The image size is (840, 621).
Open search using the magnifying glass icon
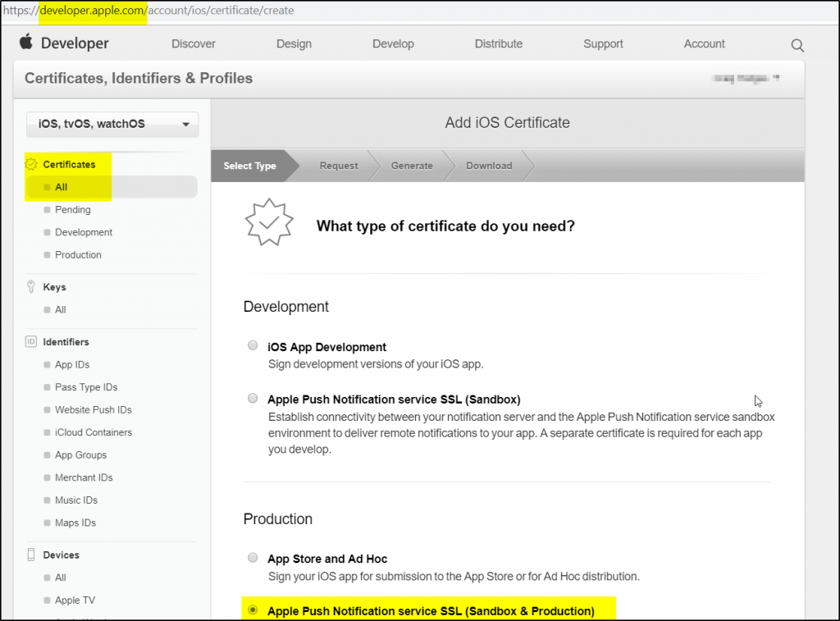pyautogui.click(x=797, y=46)
